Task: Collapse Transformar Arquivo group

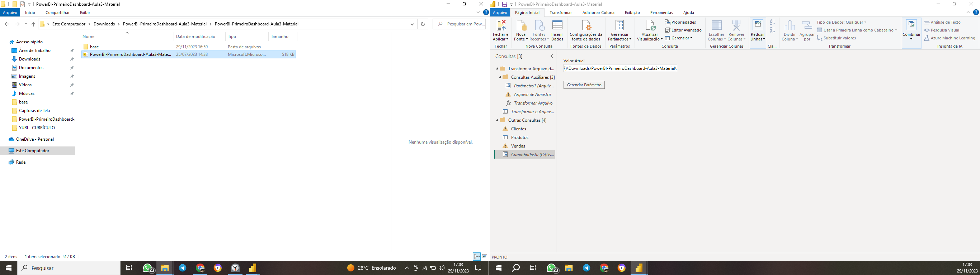Action: click(x=497, y=69)
